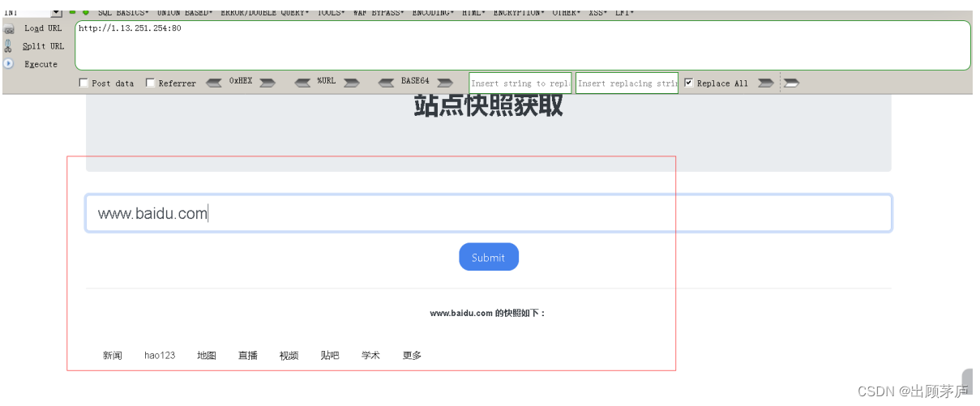Open the 视频 link
This screenshot has width=980, height=406.
pyautogui.click(x=289, y=356)
